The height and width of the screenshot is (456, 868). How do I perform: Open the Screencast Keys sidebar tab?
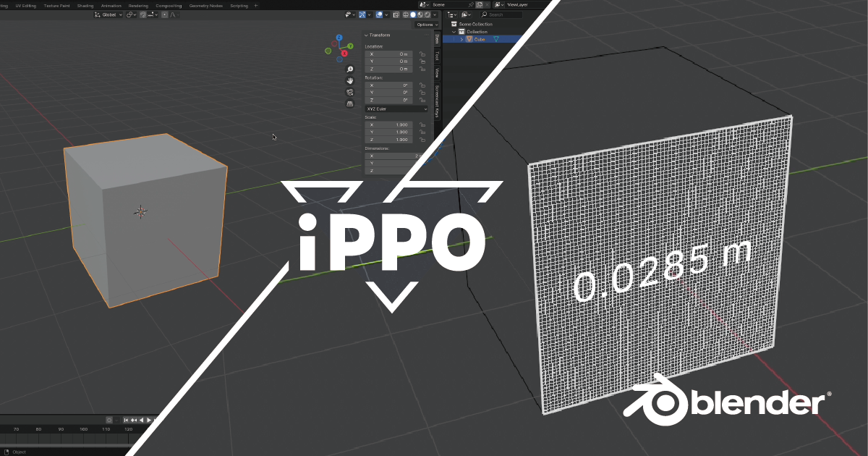437,101
